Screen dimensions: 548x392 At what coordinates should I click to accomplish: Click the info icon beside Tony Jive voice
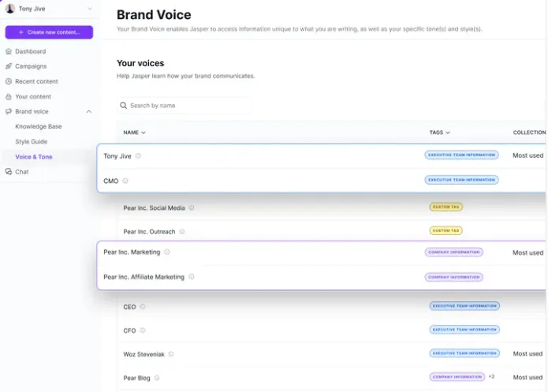[x=139, y=156]
